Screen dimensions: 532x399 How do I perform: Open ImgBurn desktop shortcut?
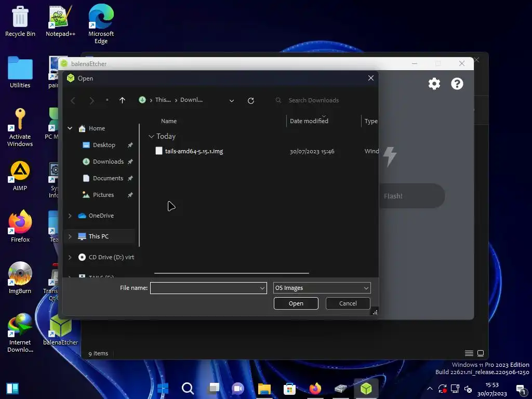20,278
